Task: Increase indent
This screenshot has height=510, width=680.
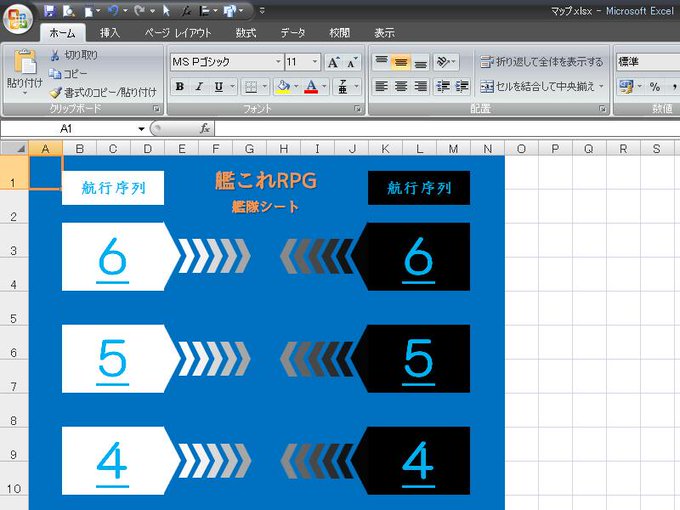Action: click(462, 87)
